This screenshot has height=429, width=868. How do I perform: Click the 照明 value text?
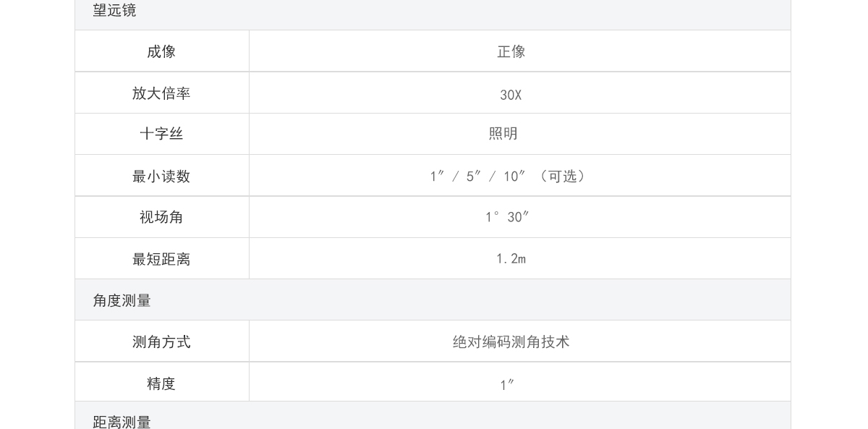(x=503, y=134)
